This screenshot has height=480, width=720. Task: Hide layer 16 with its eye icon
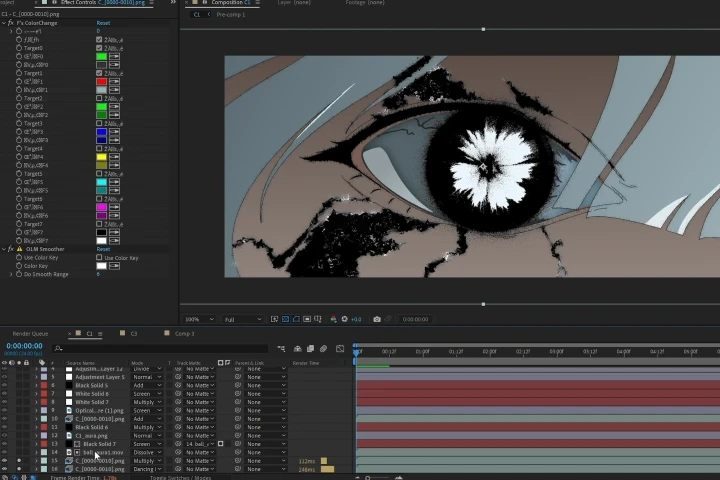5,469
